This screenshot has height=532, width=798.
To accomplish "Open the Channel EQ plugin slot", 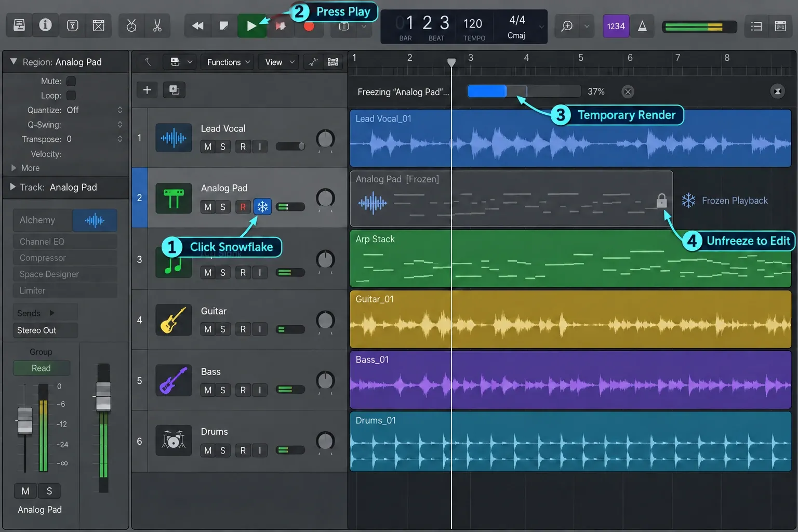I will click(65, 242).
